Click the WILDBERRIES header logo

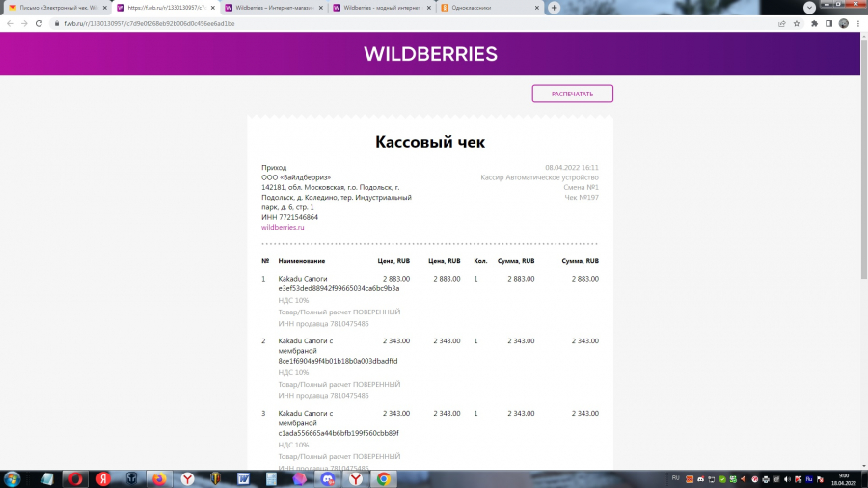pyautogui.click(x=430, y=54)
